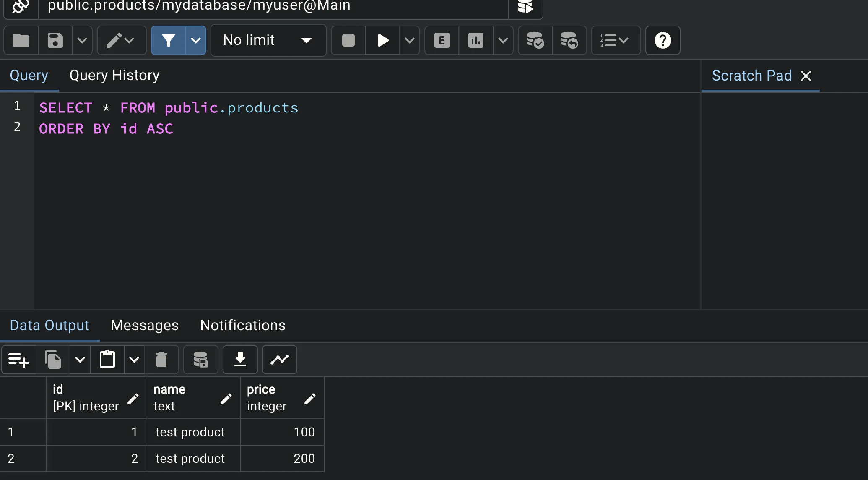The width and height of the screenshot is (868, 480).
Task: Switch to the Notifications tab
Action: point(243,326)
